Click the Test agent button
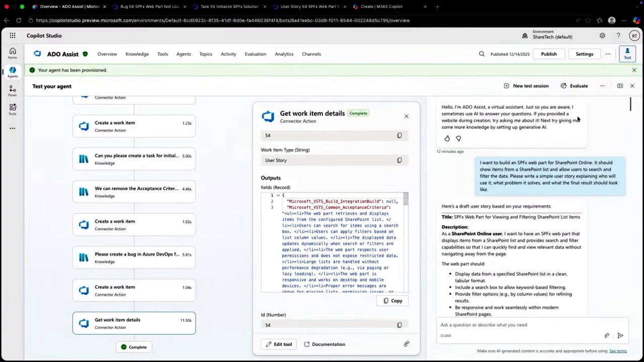Viewport: 644px width, 362px height. pyautogui.click(x=627, y=54)
